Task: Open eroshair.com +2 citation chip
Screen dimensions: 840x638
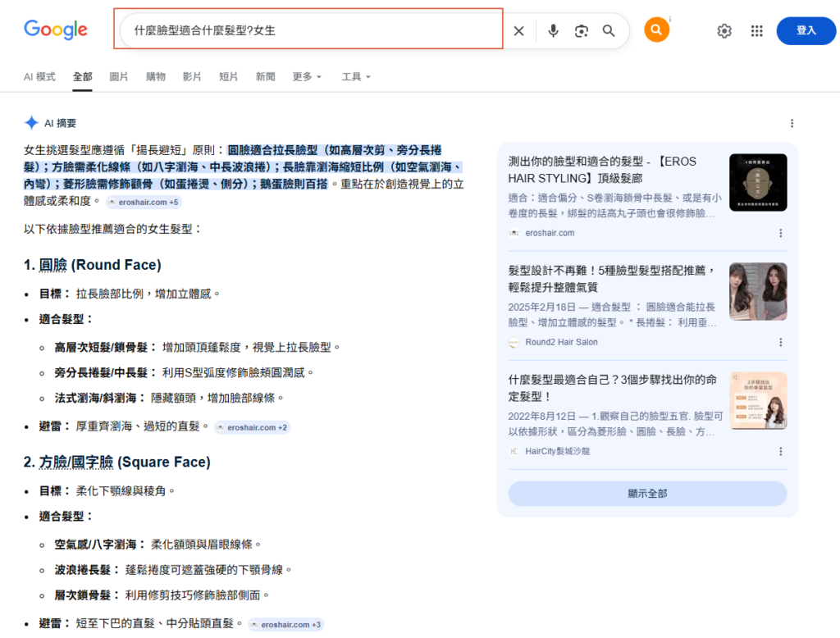Action: coord(253,427)
